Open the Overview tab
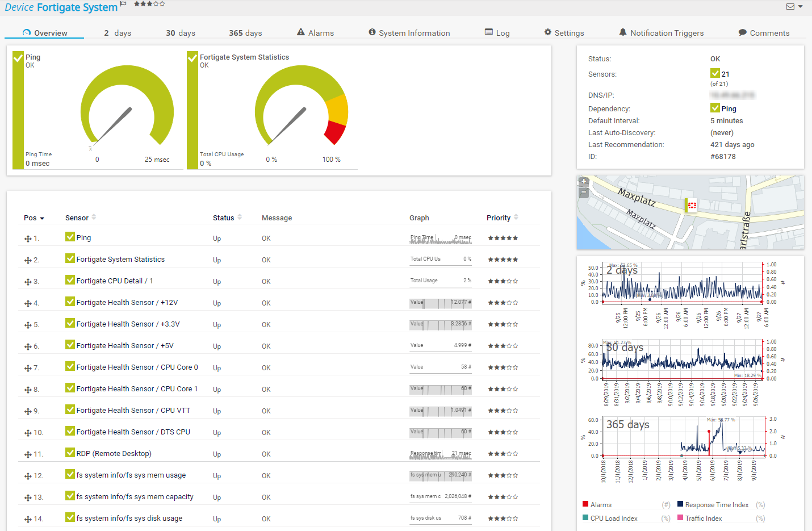The image size is (812, 531). 45,33
